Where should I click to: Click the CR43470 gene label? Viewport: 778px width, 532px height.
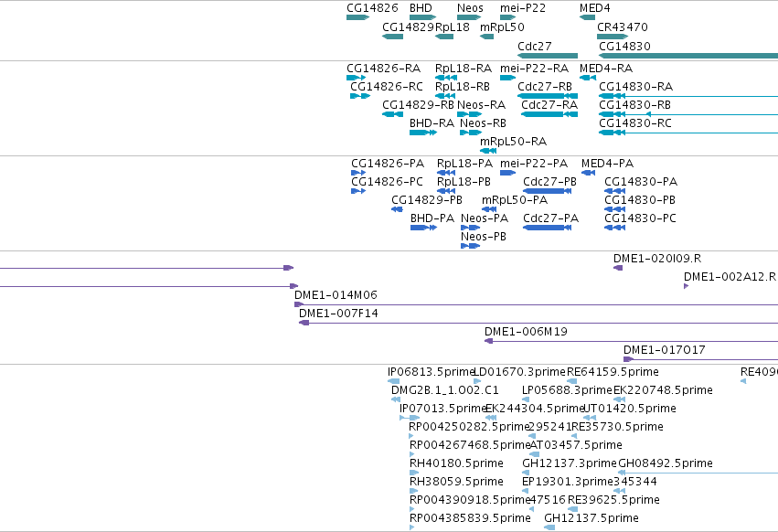[x=623, y=27]
